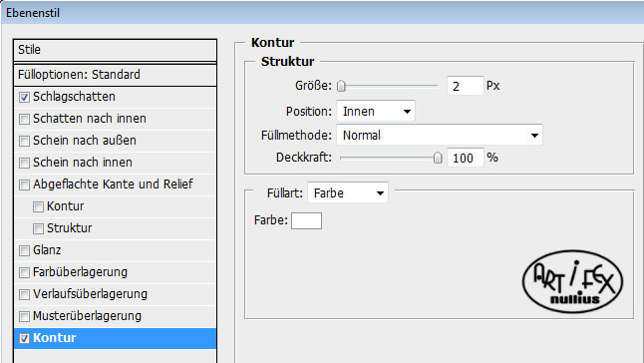
Task: Uncheck the Schlagschatten checkbox
Action: tap(24, 97)
